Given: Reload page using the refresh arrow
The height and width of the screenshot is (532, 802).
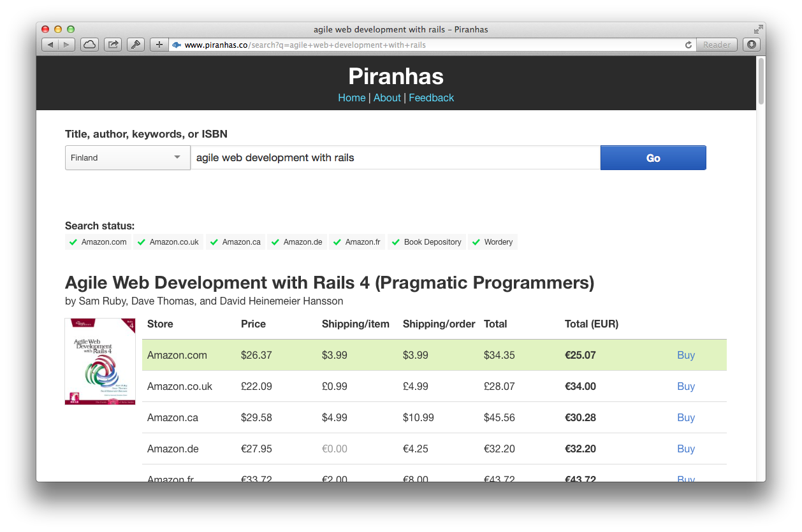Looking at the screenshot, I should pyautogui.click(x=689, y=45).
